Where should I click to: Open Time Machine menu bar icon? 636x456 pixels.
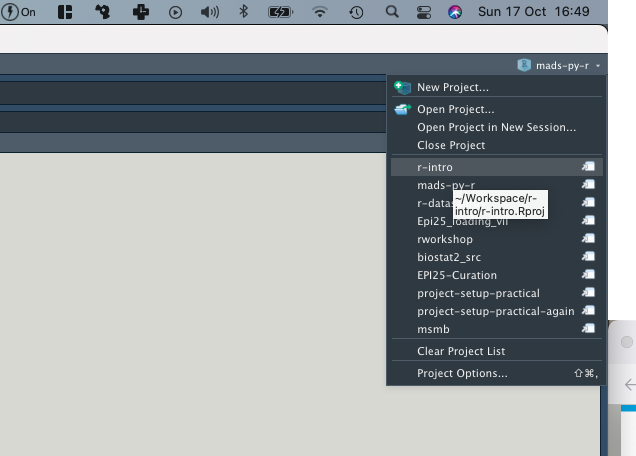356,12
